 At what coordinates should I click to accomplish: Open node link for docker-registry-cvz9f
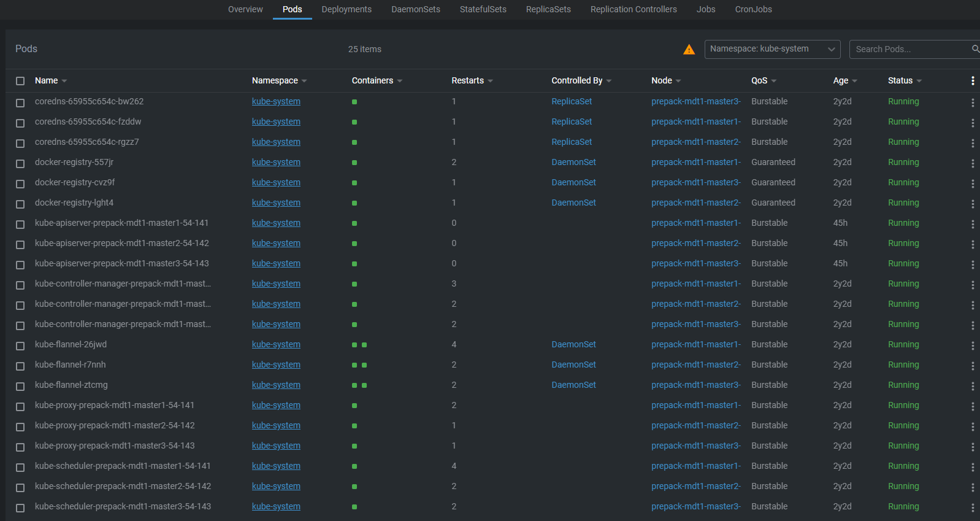pyautogui.click(x=696, y=182)
